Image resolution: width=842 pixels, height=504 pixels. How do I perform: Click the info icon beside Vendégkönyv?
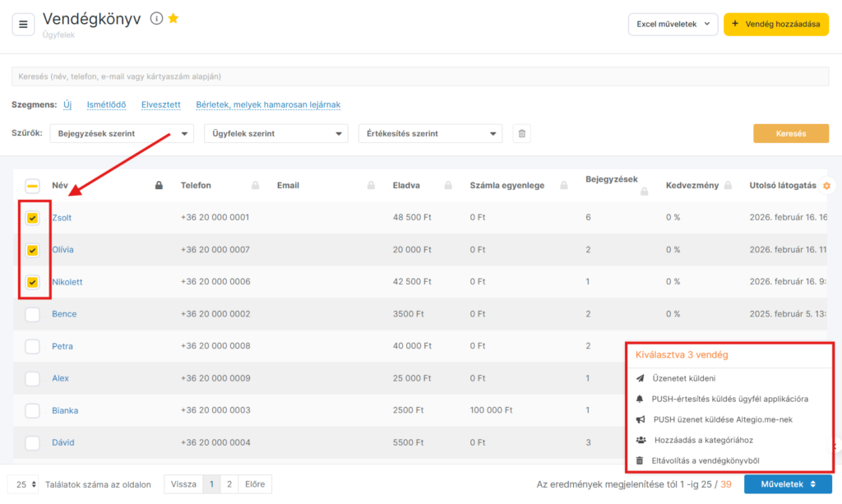(156, 18)
